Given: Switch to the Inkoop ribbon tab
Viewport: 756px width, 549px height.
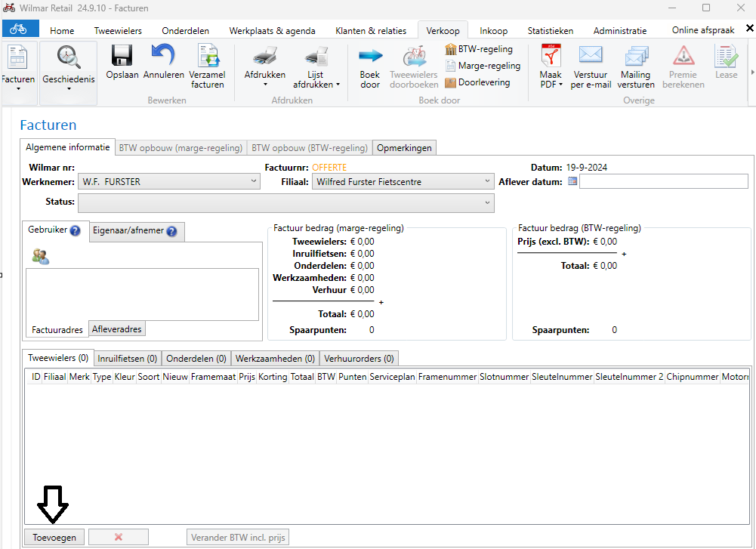Looking at the screenshot, I should [494, 31].
